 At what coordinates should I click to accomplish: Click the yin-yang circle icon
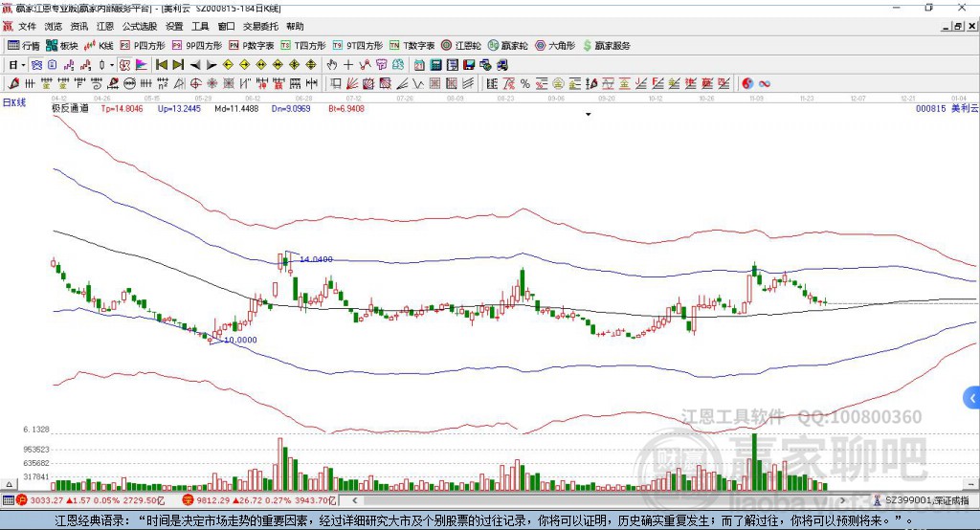click(x=747, y=84)
